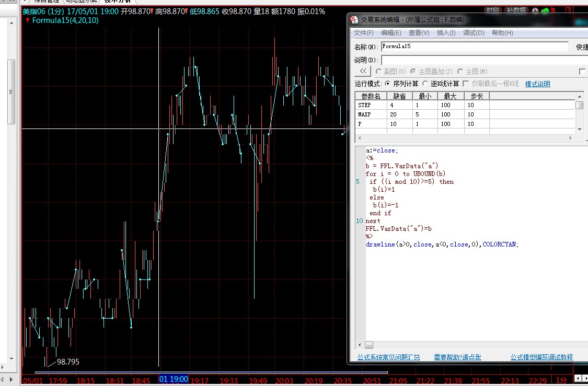Click the 20:03 time axis label
588x386 pixels.
(285, 381)
